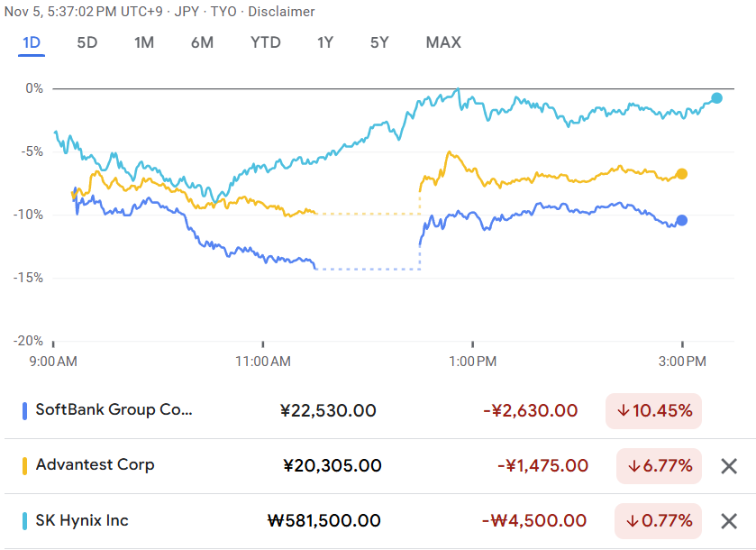The image size is (756, 550).
Task: Click the SoftBank blue line endpoint dot
Action: (681, 220)
